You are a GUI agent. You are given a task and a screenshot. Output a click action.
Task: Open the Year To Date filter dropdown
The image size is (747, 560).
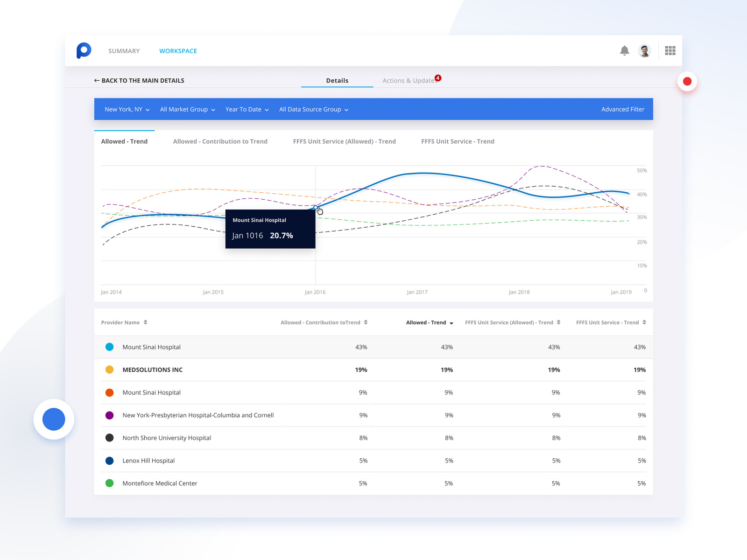247,109
